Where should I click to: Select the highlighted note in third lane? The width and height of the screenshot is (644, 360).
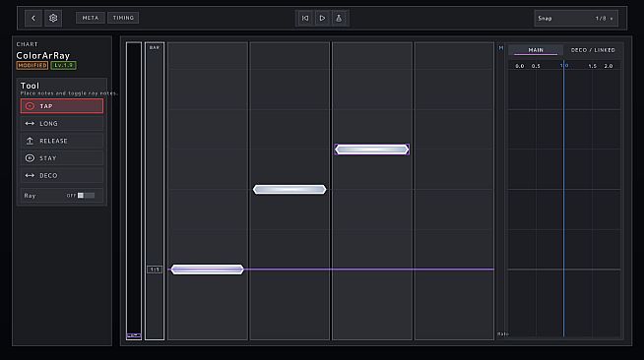[371, 150]
